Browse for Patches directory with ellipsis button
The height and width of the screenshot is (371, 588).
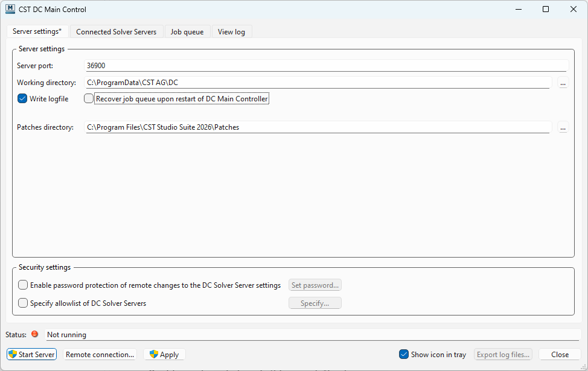[x=563, y=127]
